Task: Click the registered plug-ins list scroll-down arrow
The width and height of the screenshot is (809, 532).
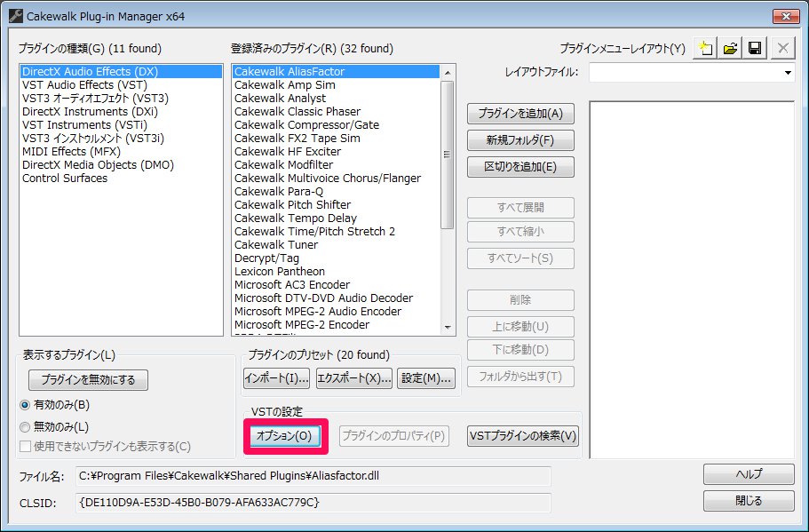Action: (x=448, y=328)
